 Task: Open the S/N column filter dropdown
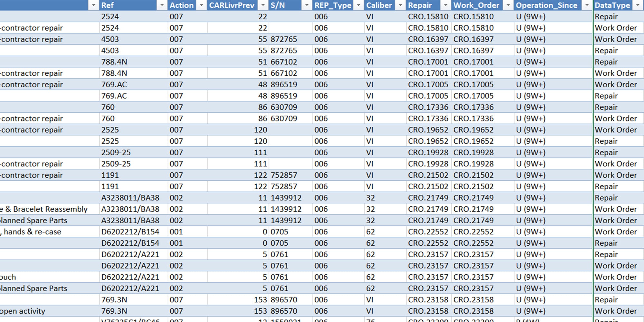[x=307, y=5]
